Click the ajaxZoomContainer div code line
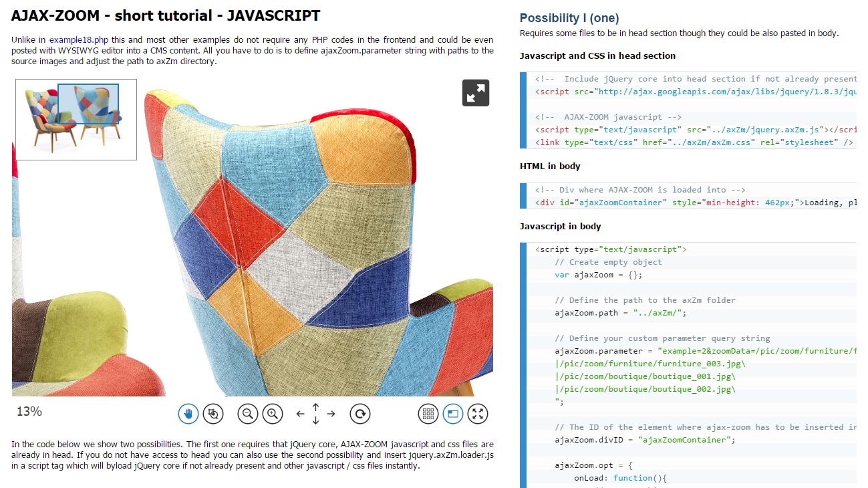 [x=695, y=203]
